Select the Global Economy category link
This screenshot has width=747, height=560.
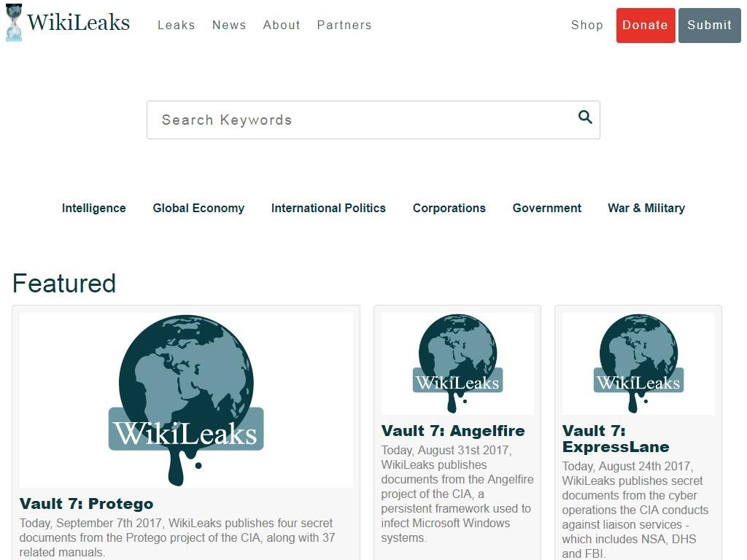(x=198, y=208)
